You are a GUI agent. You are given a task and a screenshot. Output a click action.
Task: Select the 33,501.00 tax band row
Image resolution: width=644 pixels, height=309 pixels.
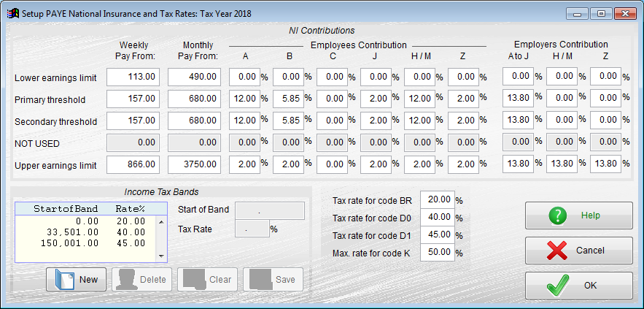[86, 232]
